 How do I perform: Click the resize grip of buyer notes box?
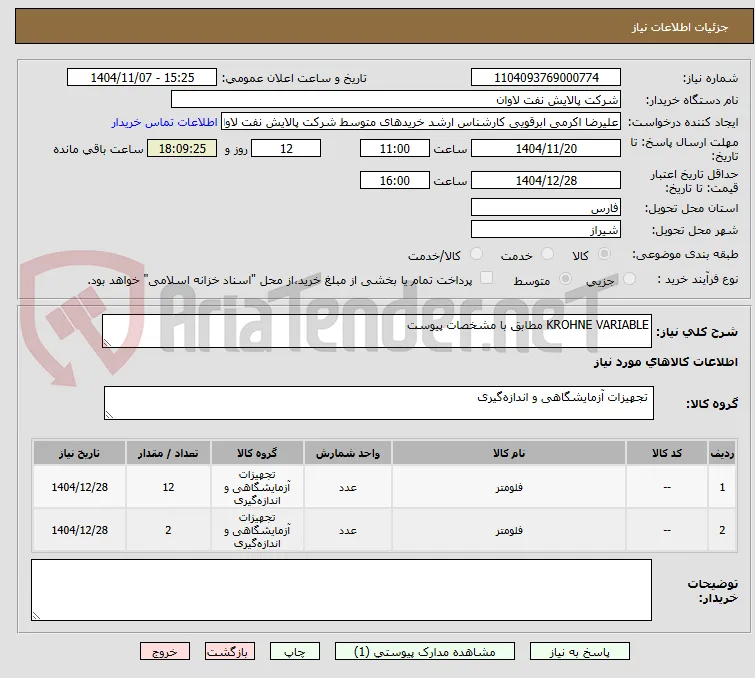click(x=36, y=615)
